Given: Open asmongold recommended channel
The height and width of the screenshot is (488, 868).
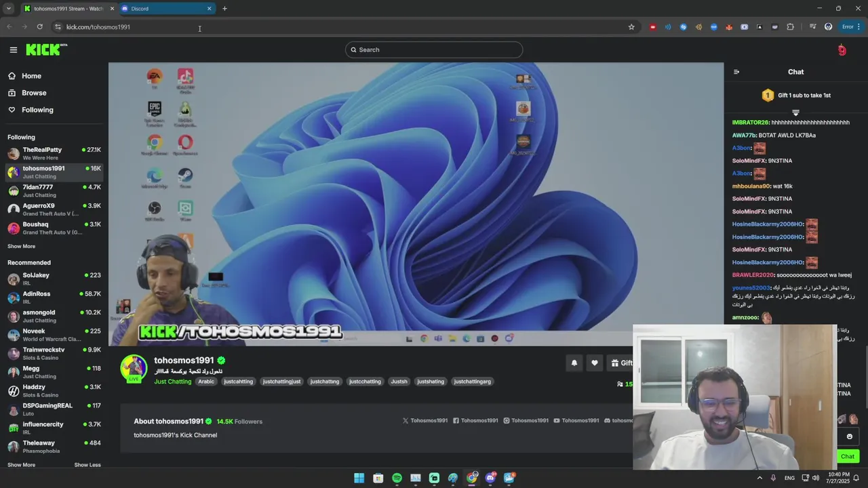Looking at the screenshot, I should (x=54, y=316).
